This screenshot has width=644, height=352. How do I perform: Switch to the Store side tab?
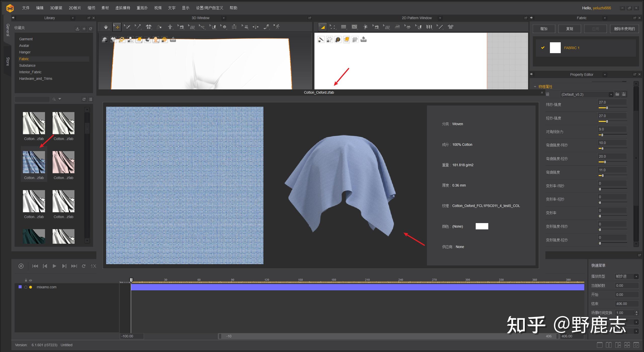coord(8,61)
